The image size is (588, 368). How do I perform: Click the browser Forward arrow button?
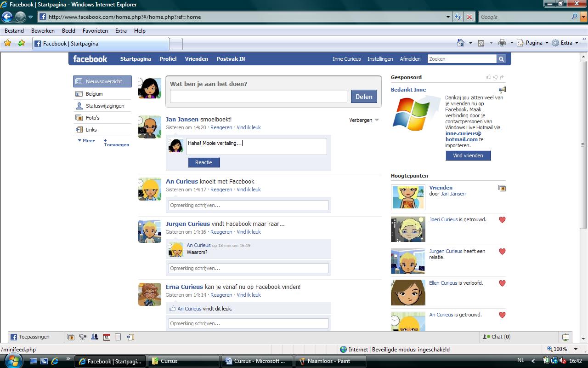click(x=20, y=17)
